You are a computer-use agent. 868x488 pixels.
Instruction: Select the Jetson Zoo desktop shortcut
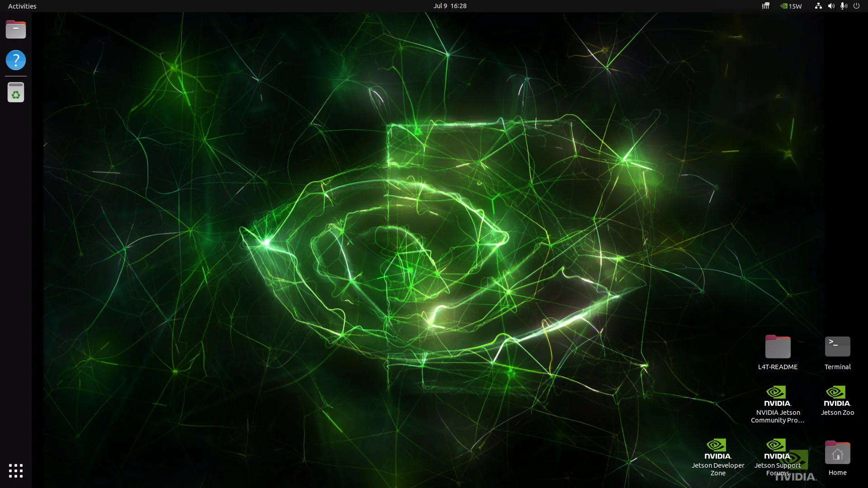[x=837, y=400]
